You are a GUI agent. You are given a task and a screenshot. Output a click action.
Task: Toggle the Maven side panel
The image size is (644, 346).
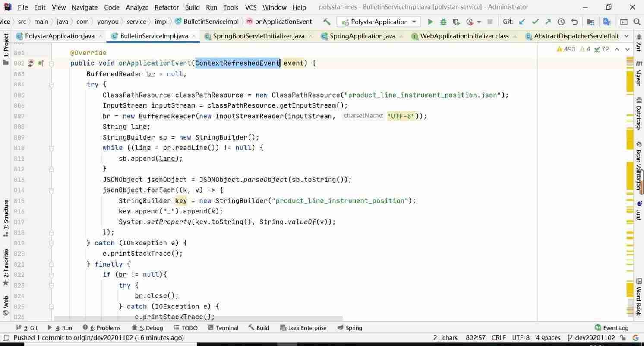click(x=638, y=74)
